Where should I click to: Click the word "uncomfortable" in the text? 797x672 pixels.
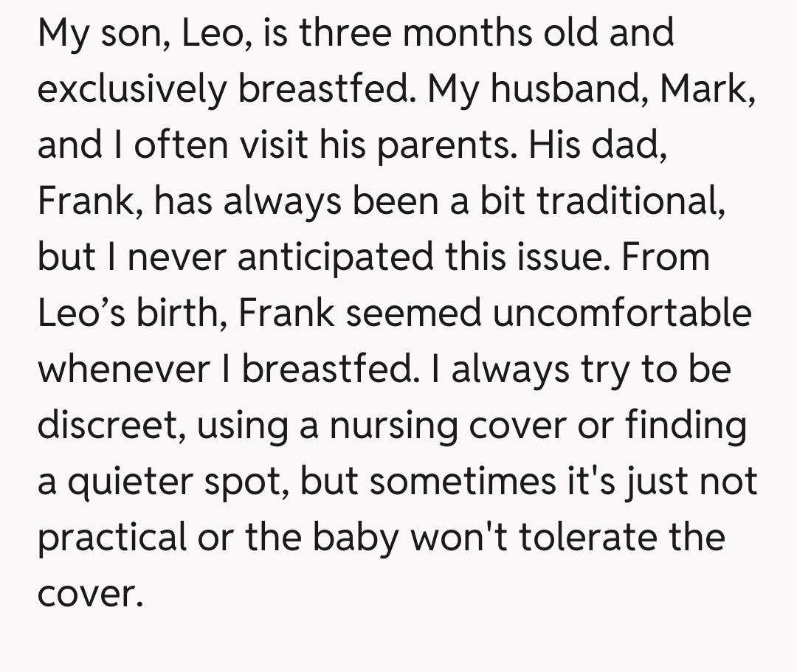click(x=623, y=313)
